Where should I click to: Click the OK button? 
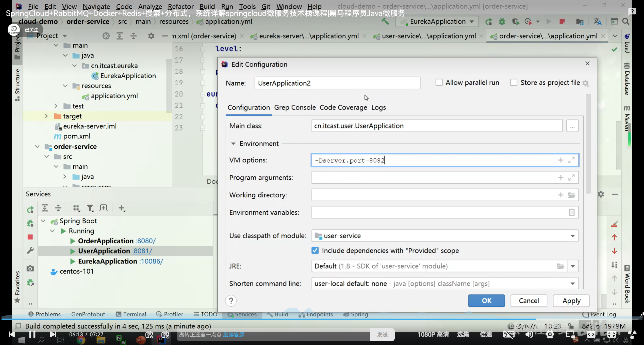486,301
